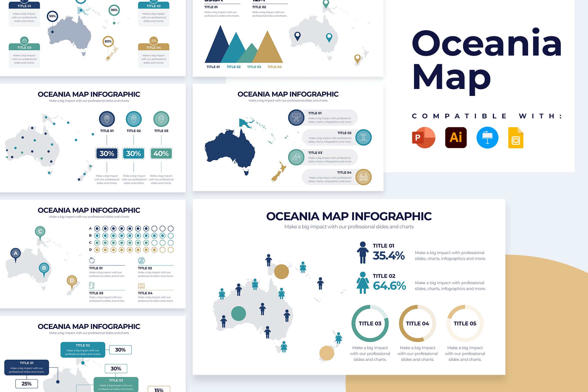Click the female figure icon next to 64.6%
The image size is (588, 392).
pyautogui.click(x=363, y=283)
